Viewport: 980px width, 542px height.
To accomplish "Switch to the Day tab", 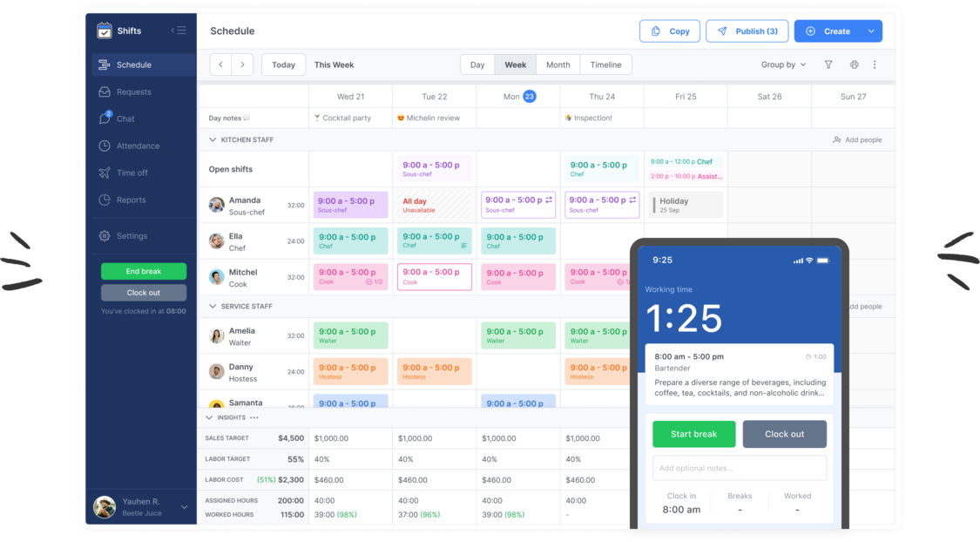I will pos(476,64).
